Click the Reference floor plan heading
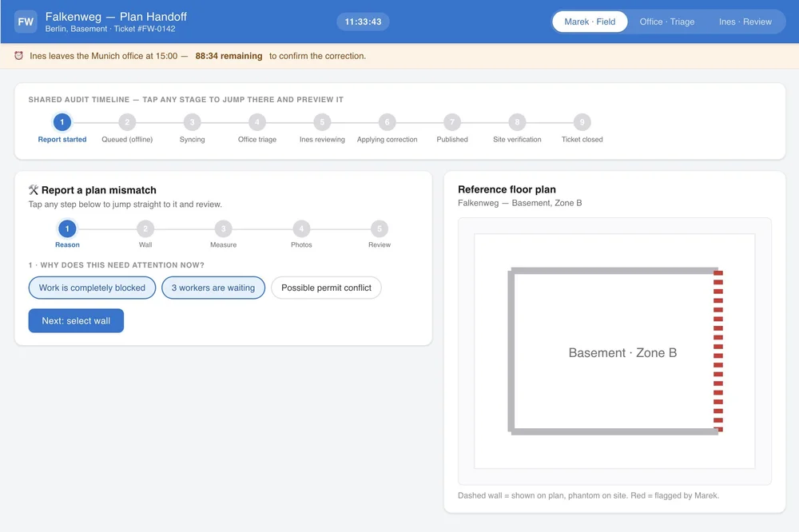Image resolution: width=799 pixels, height=532 pixels. tap(507, 189)
